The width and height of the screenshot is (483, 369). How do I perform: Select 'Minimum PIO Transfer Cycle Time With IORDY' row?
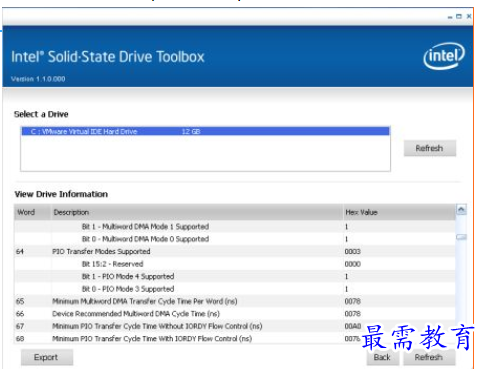coord(235,338)
